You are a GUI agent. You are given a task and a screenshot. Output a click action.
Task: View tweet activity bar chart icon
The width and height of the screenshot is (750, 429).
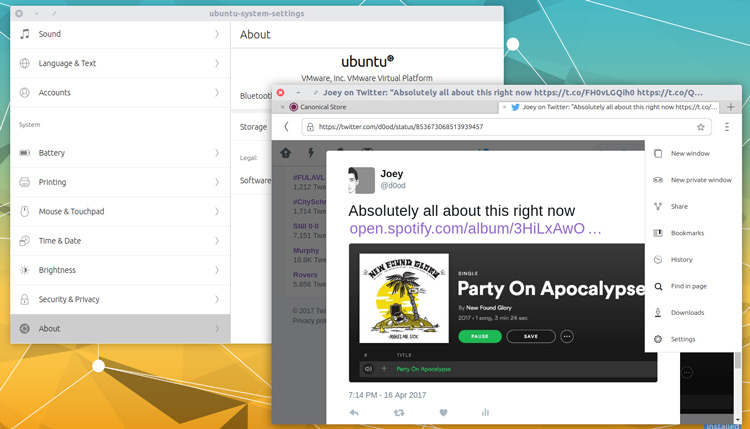click(x=485, y=412)
